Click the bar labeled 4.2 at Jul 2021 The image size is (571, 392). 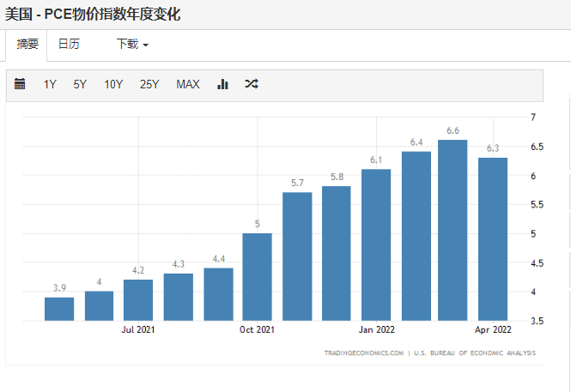coord(138,300)
